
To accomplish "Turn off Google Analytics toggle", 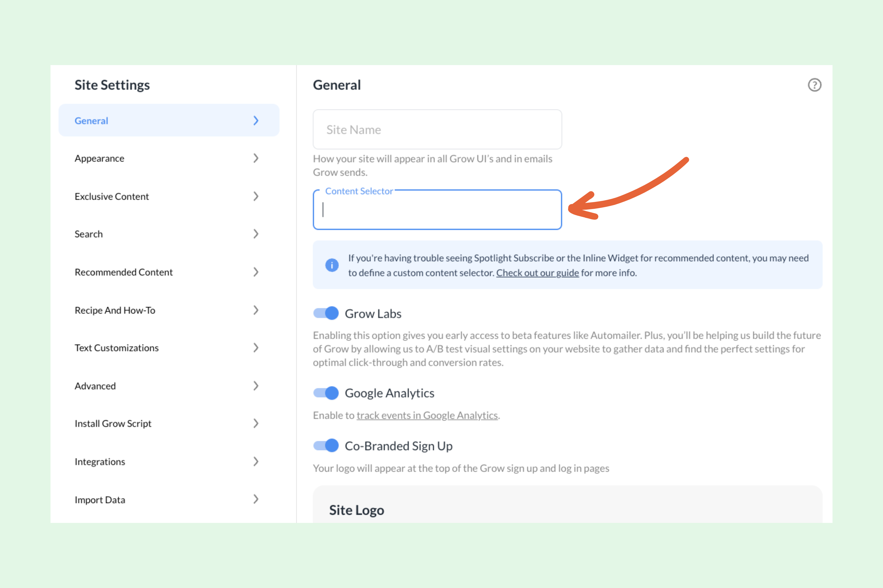I will pyautogui.click(x=326, y=393).
